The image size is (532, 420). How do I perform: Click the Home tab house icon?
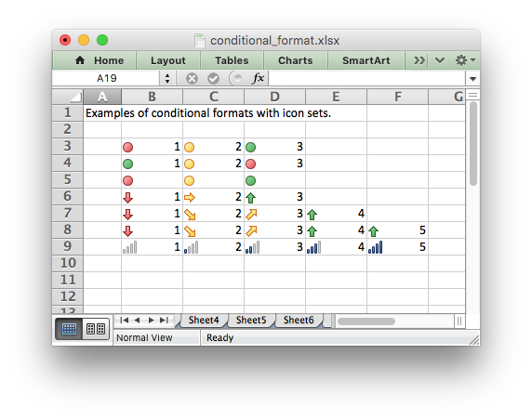coord(80,60)
